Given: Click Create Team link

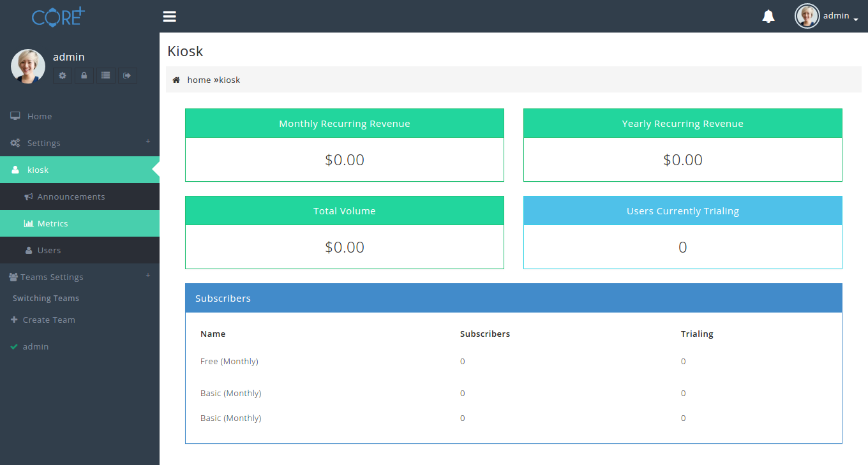Looking at the screenshot, I should 43,320.
